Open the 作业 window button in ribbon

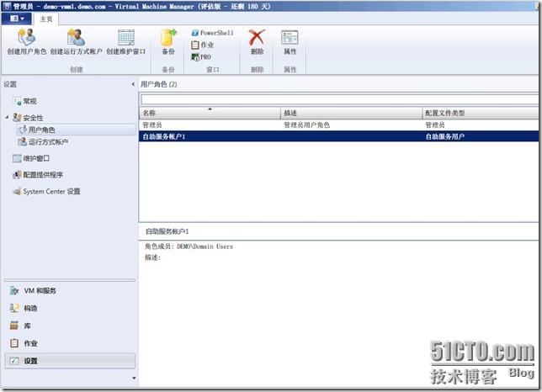[203, 45]
